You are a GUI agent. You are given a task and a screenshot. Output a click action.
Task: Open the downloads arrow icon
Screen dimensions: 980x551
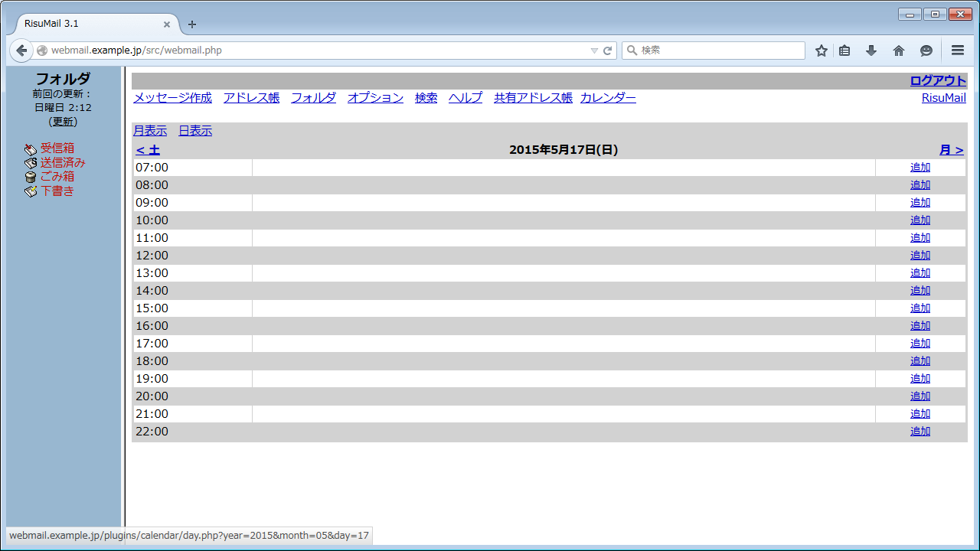[871, 51]
